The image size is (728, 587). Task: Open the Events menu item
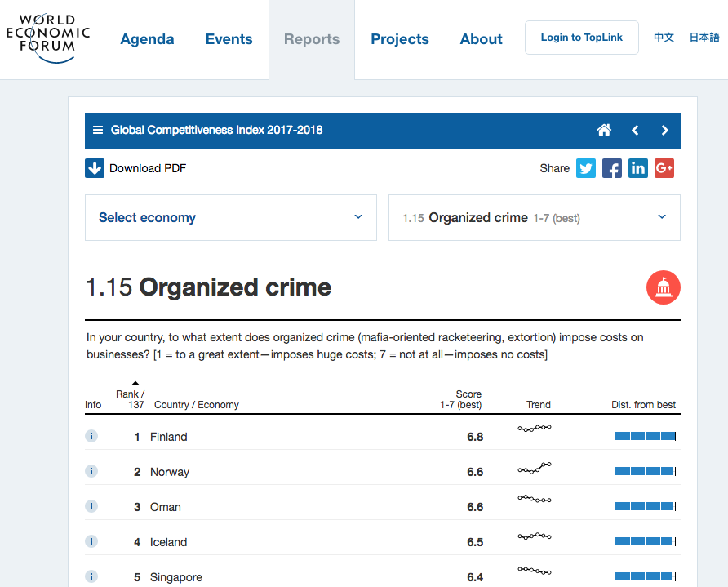click(229, 39)
